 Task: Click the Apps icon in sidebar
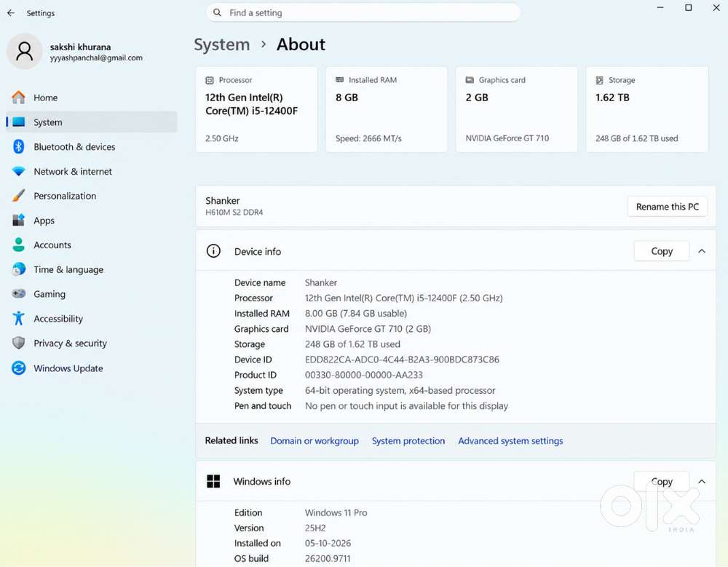click(19, 220)
